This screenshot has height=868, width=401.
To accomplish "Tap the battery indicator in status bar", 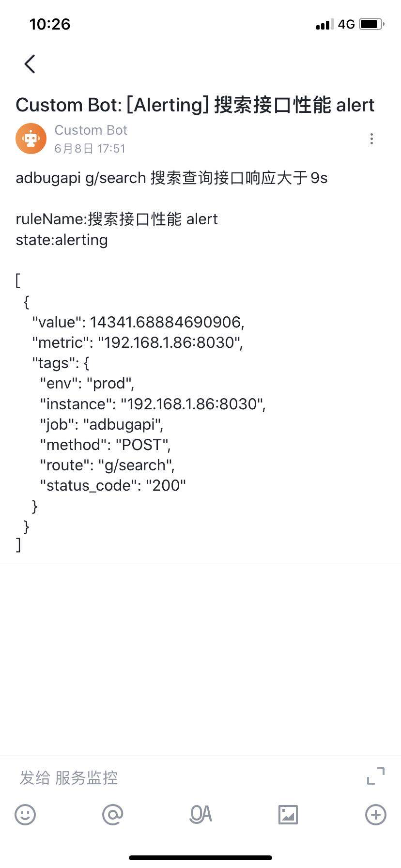I will 371,24.
